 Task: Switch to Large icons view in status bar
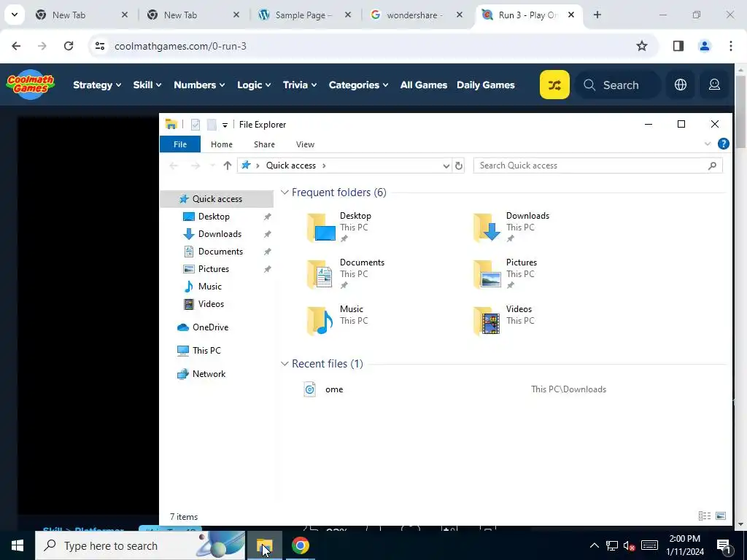(721, 516)
